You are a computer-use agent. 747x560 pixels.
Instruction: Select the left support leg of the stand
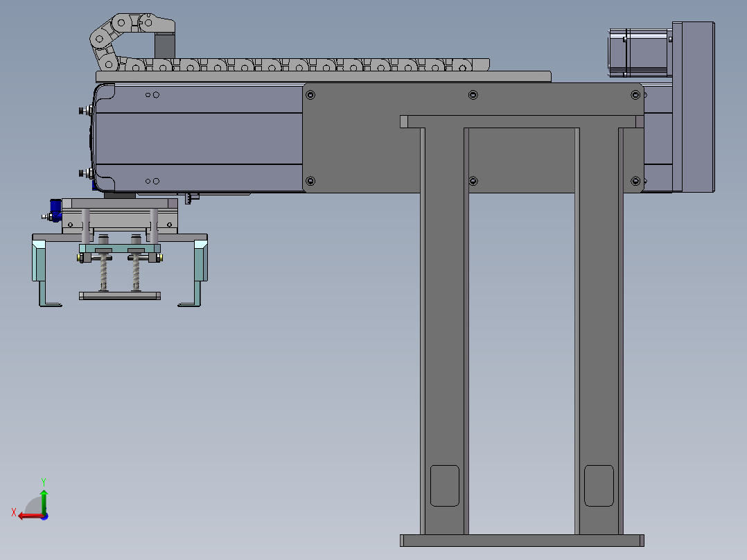444,331
